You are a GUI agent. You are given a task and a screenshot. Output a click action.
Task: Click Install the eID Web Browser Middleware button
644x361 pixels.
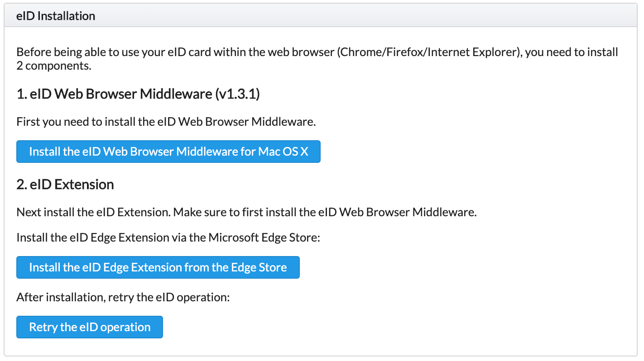click(168, 152)
